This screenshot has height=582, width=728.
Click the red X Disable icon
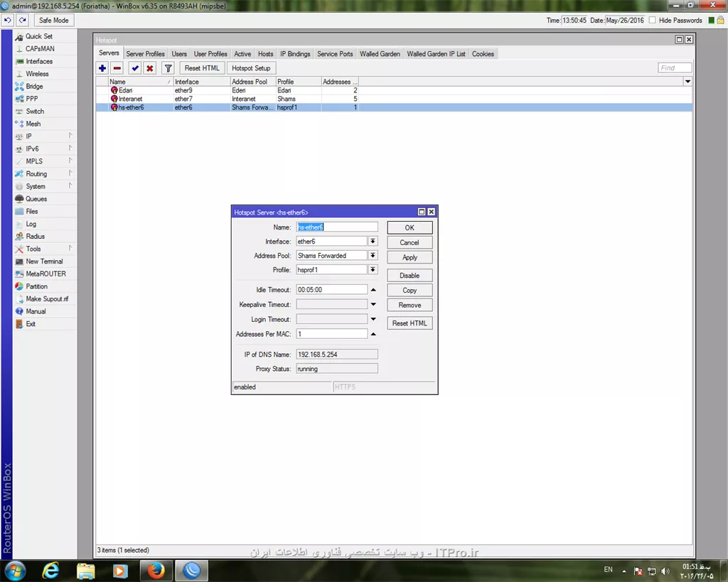[149, 68]
